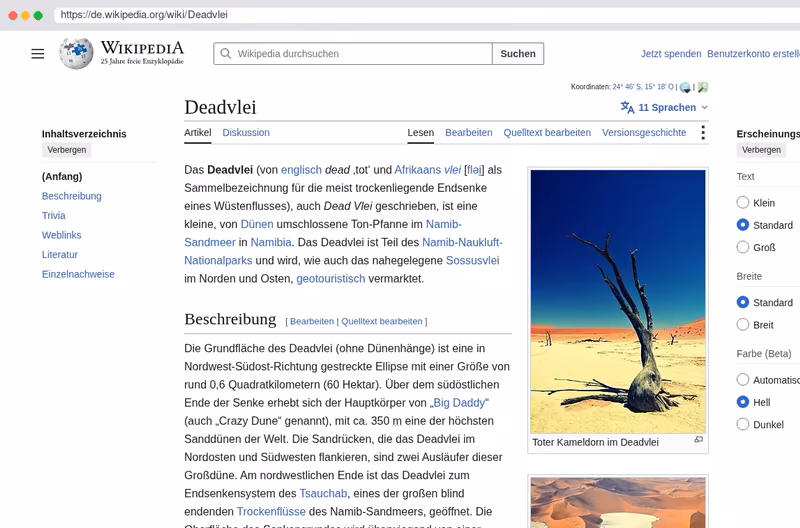Switch to the Artikel tab
This screenshot has width=800, height=528.
[197, 133]
